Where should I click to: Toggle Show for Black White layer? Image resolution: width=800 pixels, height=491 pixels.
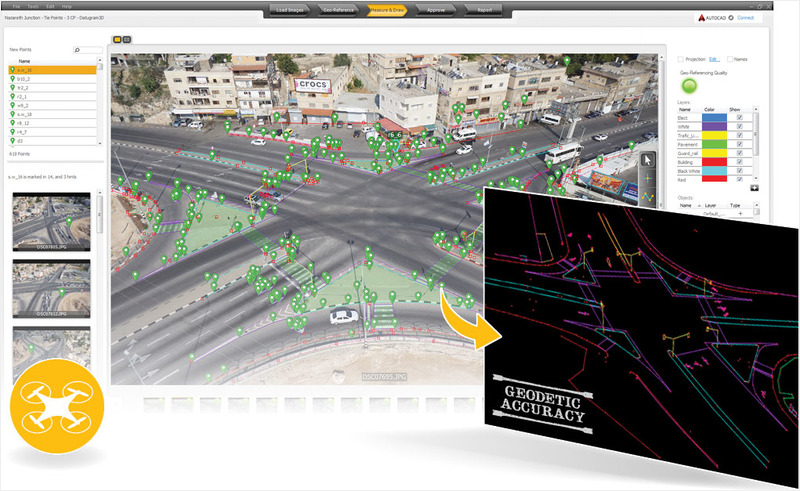point(739,171)
